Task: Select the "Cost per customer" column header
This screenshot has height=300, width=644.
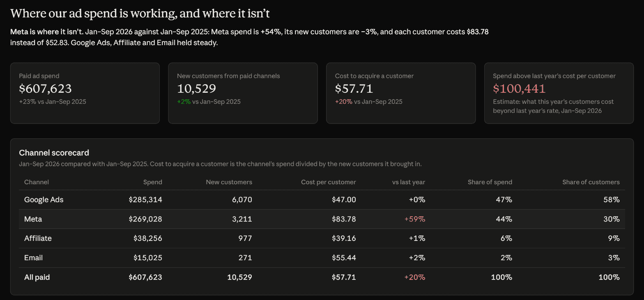Action: [329, 182]
